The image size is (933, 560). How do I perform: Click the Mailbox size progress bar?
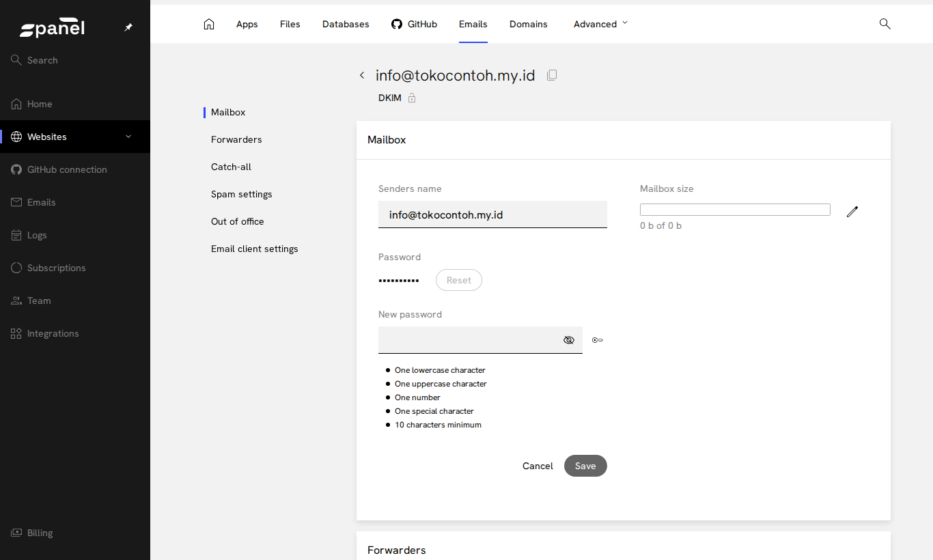click(735, 210)
